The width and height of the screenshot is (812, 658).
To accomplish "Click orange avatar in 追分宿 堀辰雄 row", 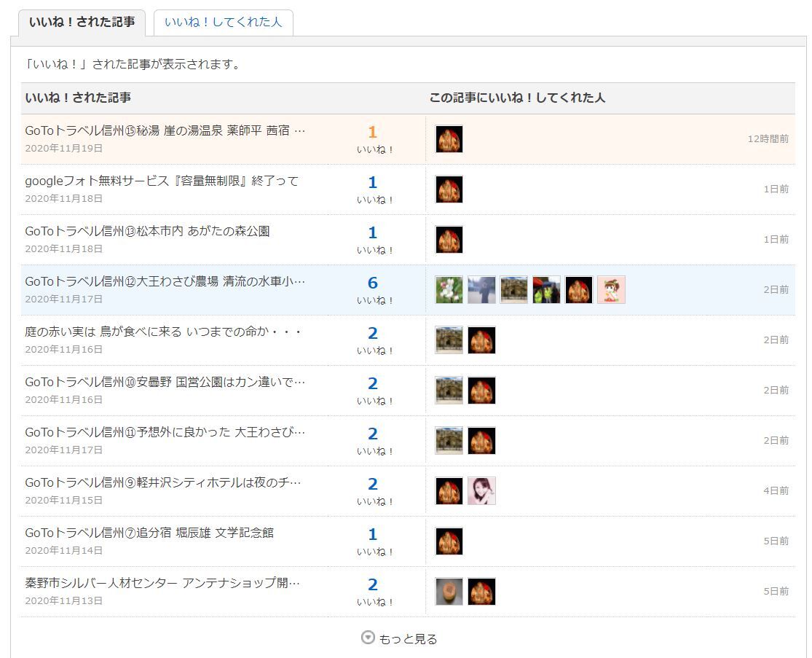I will coord(449,541).
